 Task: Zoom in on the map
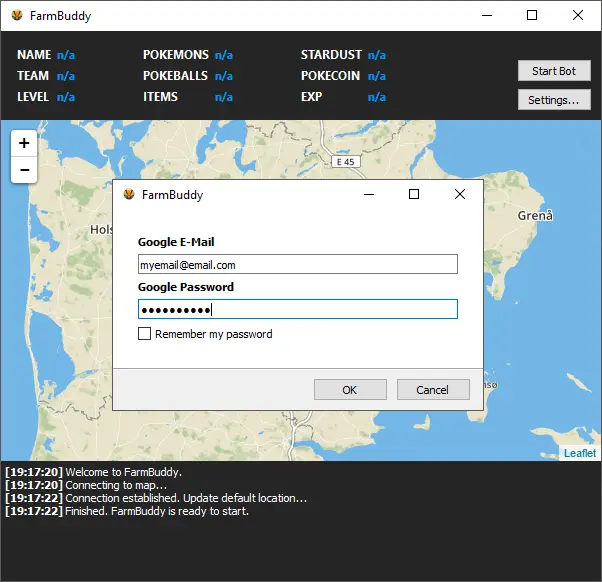point(24,143)
